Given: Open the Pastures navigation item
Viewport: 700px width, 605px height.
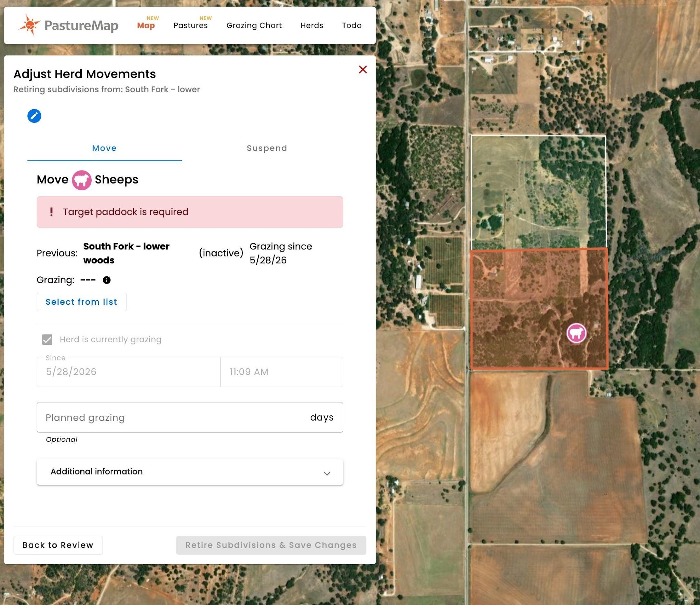Looking at the screenshot, I should [x=190, y=25].
